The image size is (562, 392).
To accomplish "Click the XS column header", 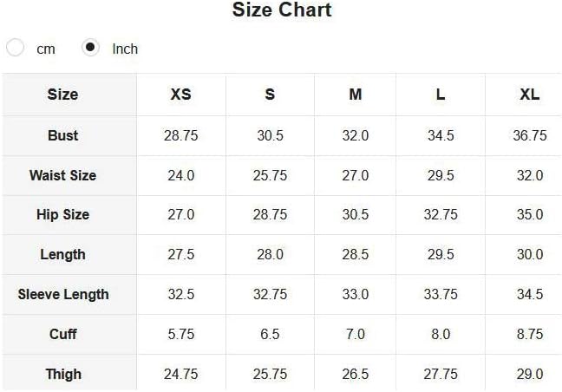I will click(x=181, y=95).
